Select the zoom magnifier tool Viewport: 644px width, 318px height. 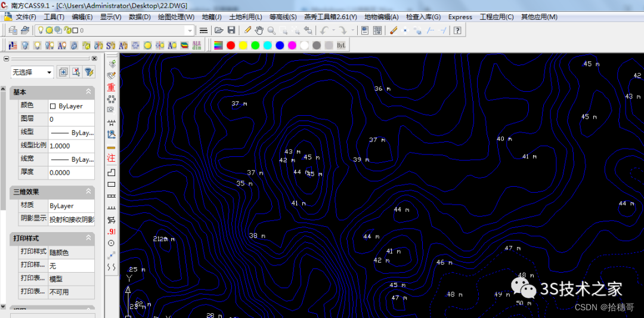271,30
